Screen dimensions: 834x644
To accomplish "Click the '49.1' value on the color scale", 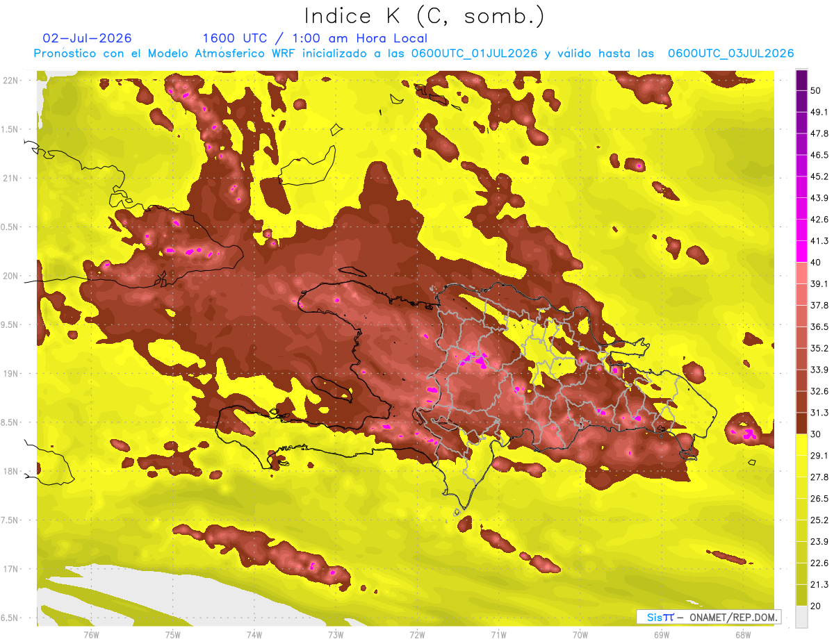I will (x=819, y=112).
